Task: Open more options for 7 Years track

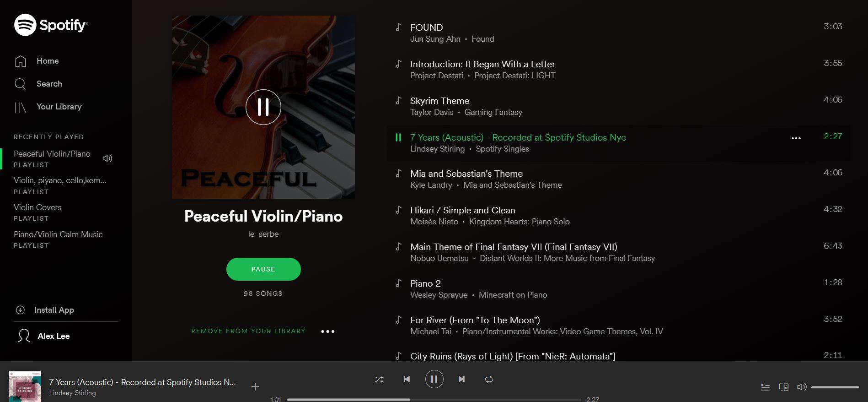Action: pos(796,138)
